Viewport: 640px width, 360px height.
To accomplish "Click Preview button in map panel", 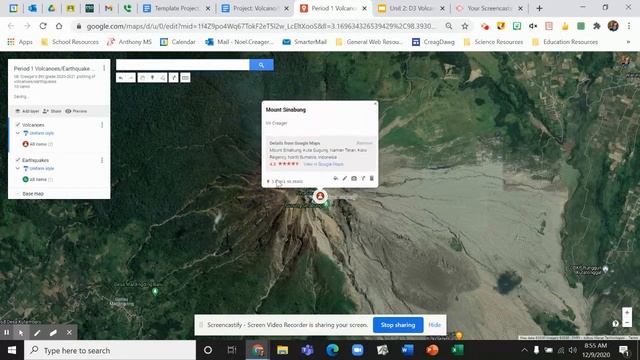I will (x=76, y=111).
